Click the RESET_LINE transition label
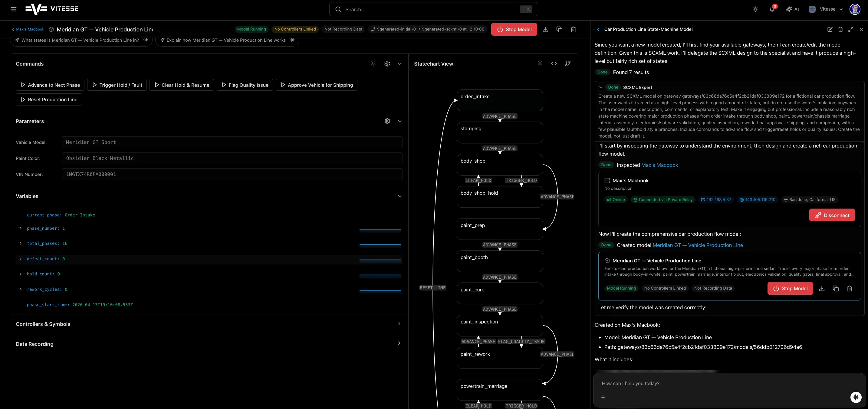Screen dimensions: 868x409 pyautogui.click(x=433, y=288)
